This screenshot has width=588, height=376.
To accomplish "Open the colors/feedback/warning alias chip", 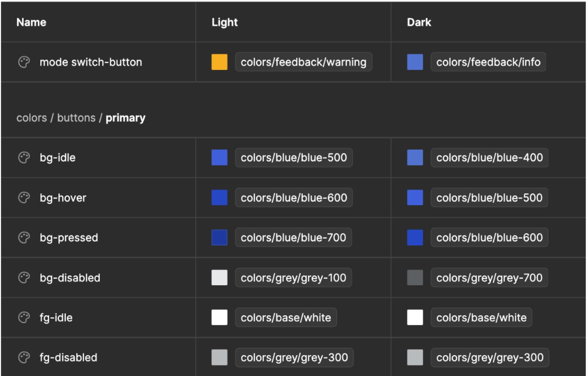I will coord(303,62).
